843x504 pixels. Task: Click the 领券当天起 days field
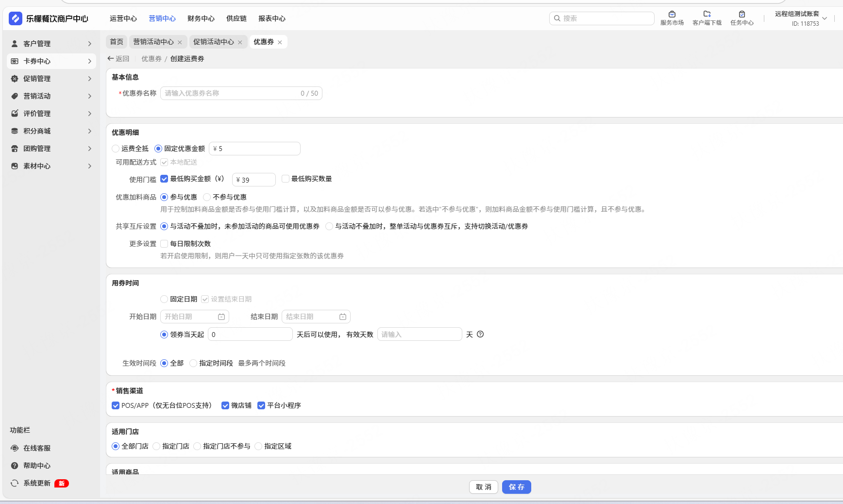point(251,334)
